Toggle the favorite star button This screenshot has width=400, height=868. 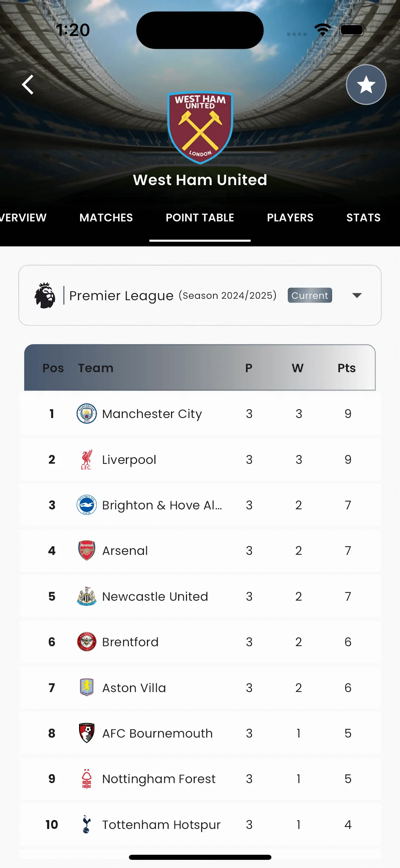click(x=366, y=85)
